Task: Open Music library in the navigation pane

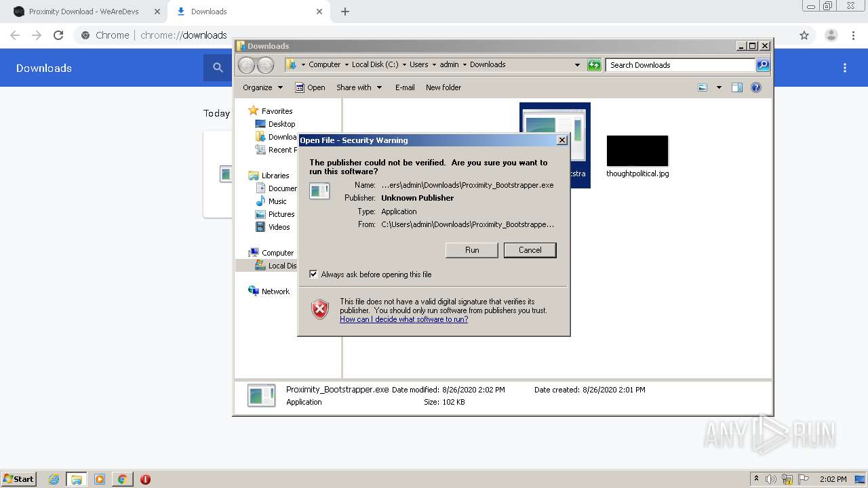Action: (271, 201)
